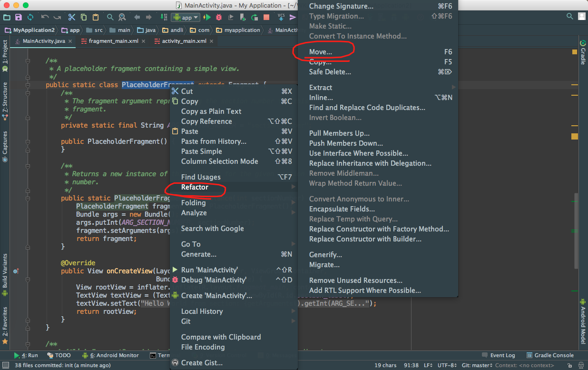Select Move... in the Refactor submenu
This screenshot has height=370, width=588.
point(378,52)
